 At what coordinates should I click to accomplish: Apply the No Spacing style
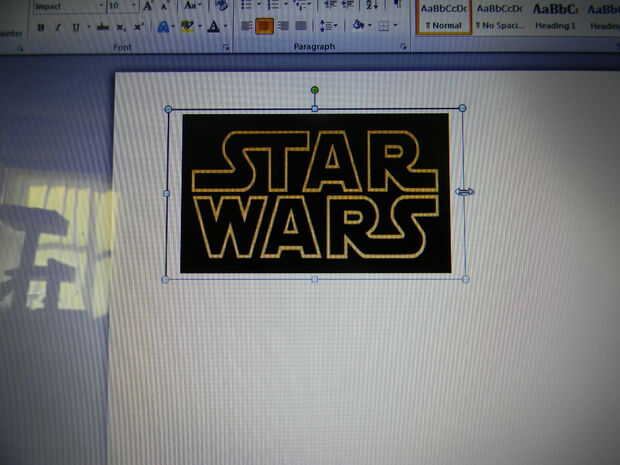(499, 17)
